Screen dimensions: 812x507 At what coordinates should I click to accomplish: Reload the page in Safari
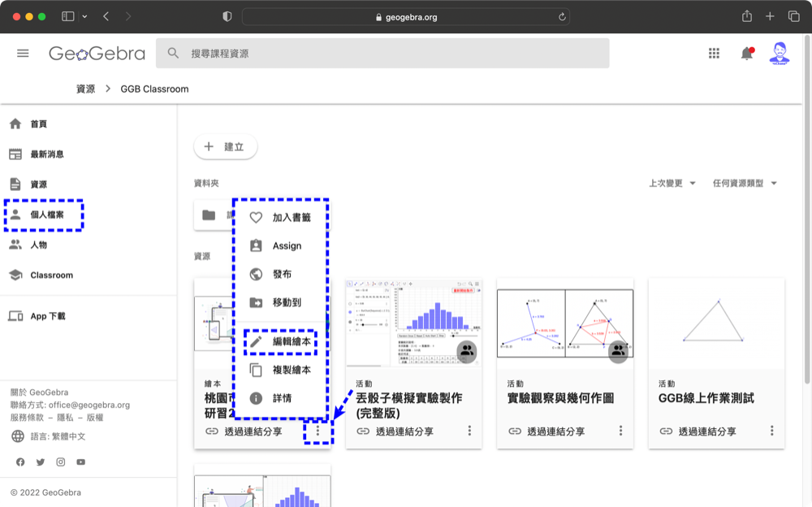coord(562,17)
